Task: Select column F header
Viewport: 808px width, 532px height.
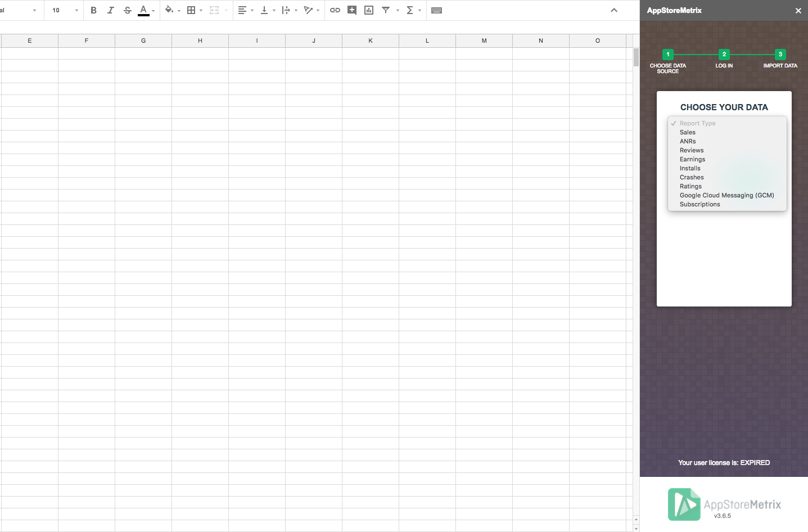Action: tap(87, 40)
